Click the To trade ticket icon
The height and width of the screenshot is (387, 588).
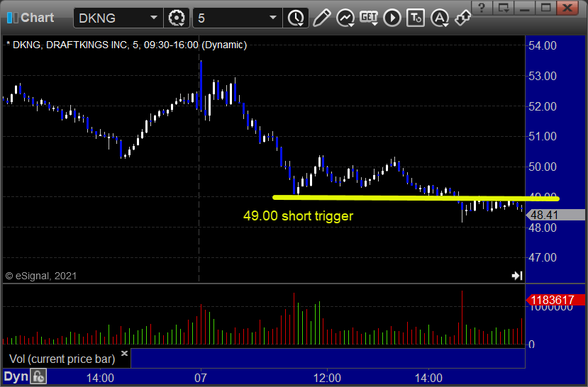416,18
